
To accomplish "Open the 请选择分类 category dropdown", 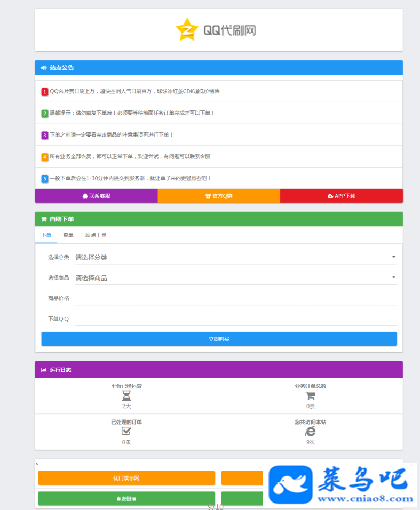I will 235,257.
